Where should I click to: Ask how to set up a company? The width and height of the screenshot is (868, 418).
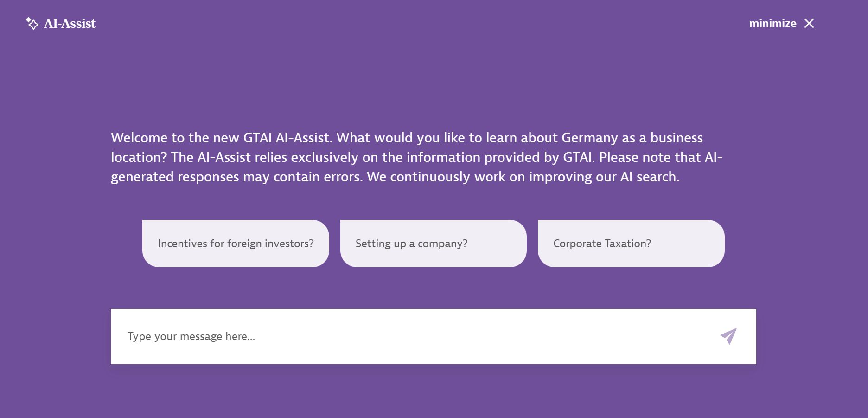pos(434,244)
